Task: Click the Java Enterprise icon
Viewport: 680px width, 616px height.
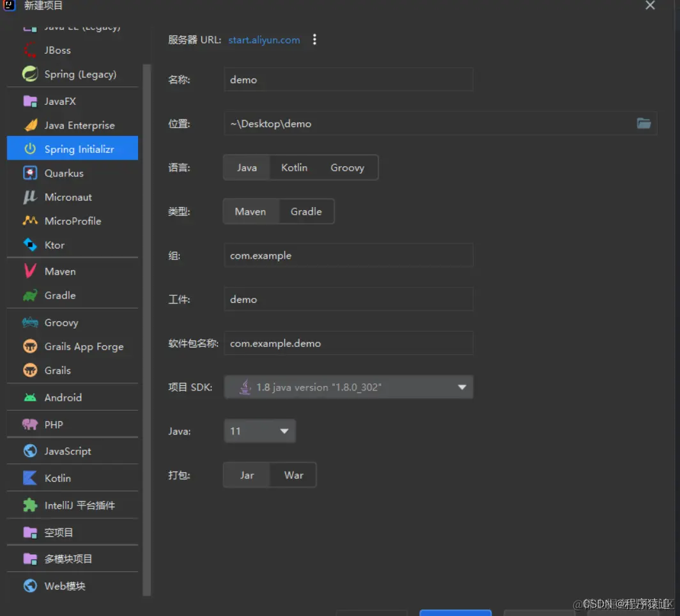Action: tap(30, 125)
